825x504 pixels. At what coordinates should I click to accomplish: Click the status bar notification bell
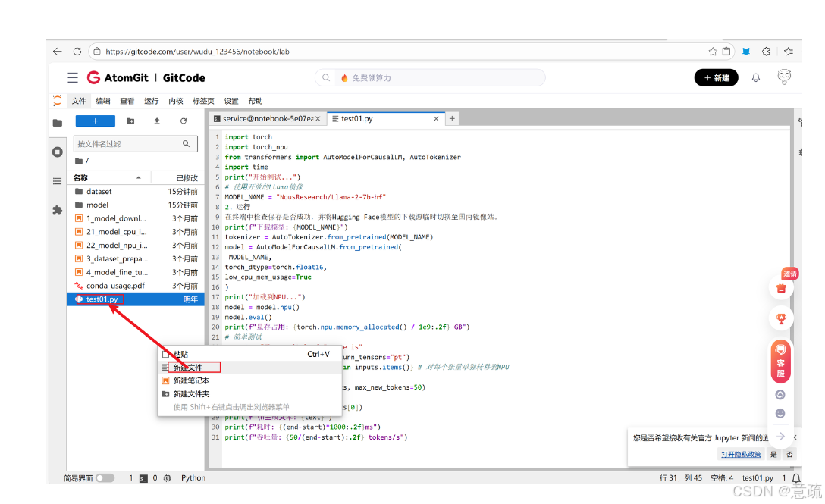(796, 478)
